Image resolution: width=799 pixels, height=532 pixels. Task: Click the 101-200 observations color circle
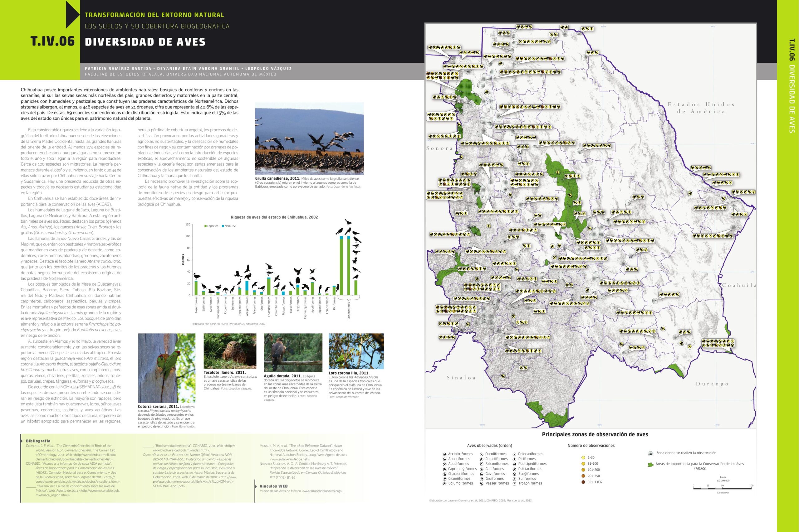click(x=583, y=470)
